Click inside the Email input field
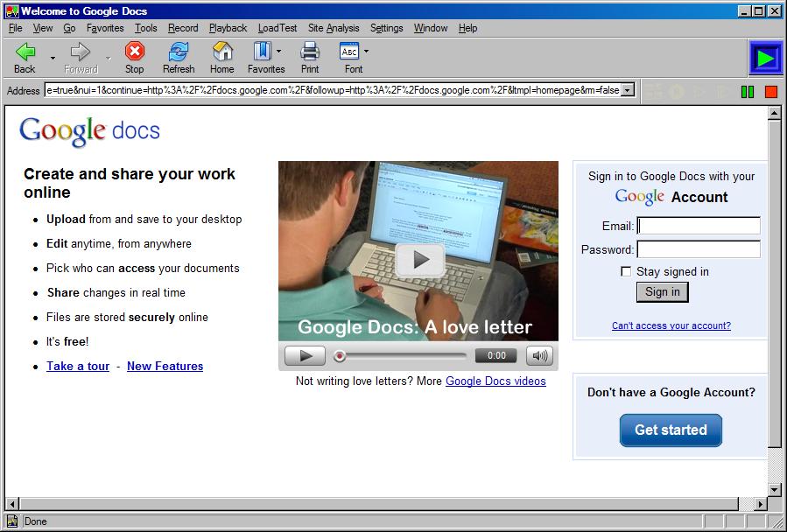Viewport: 787px width, 532px height. (x=699, y=226)
